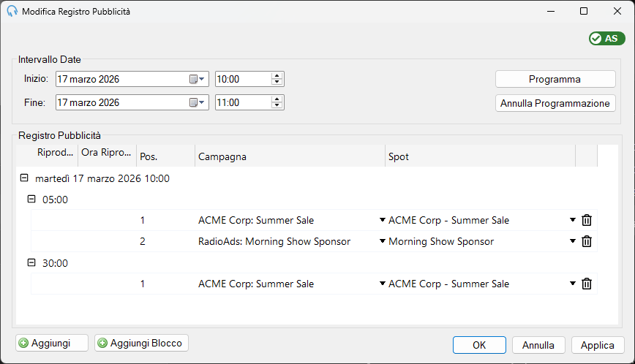Delete the Morning Show Sponsor row
Screen dimensions: 635x364
587,241
